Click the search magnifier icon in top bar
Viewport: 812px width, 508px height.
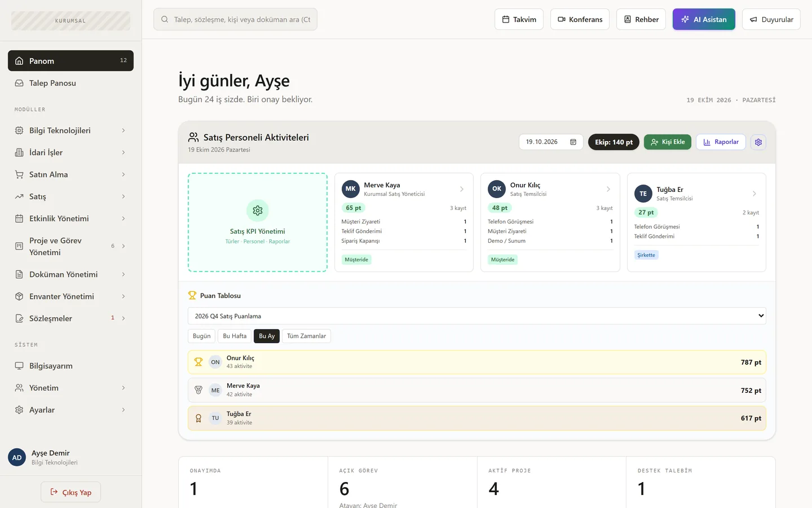pos(165,19)
